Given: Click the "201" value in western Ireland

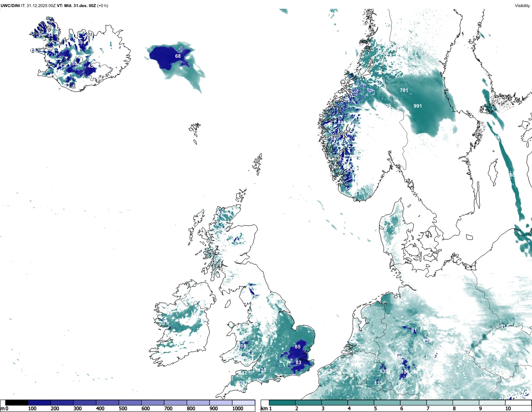Looking at the screenshot, I should tap(163, 323).
